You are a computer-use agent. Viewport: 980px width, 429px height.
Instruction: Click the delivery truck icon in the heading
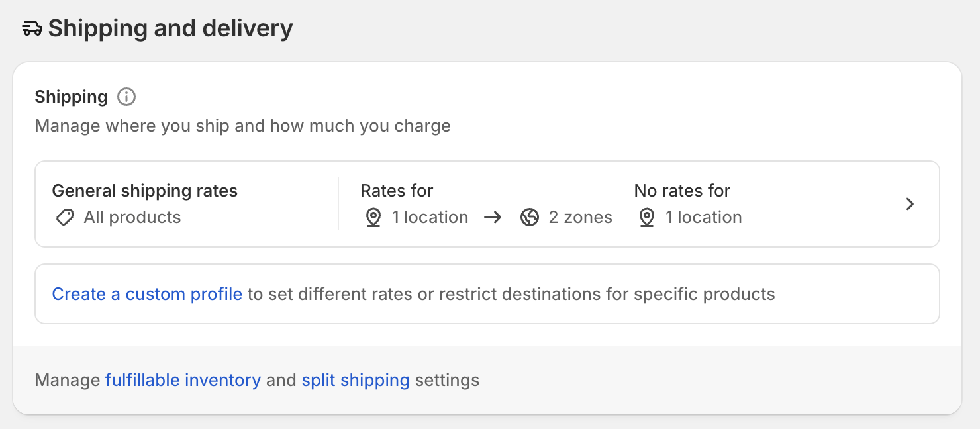point(32,28)
